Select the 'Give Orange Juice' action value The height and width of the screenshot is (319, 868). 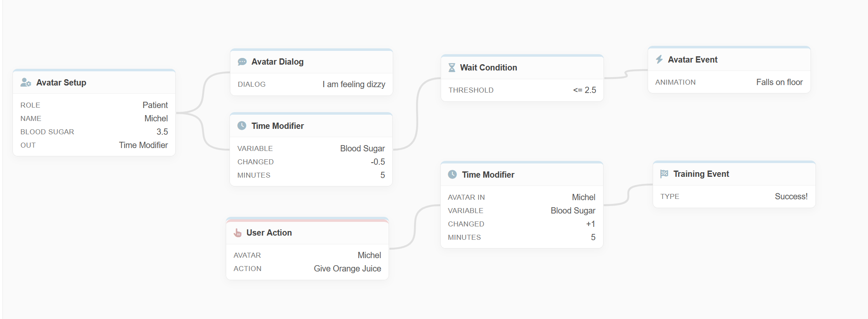pyautogui.click(x=348, y=269)
